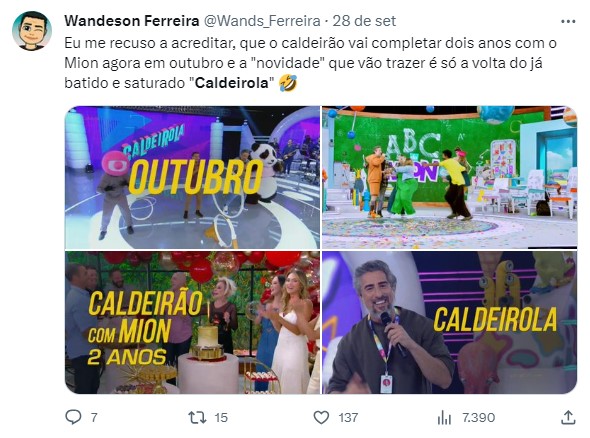Open Wandeson Ferreira's profile avatar

click(32, 31)
